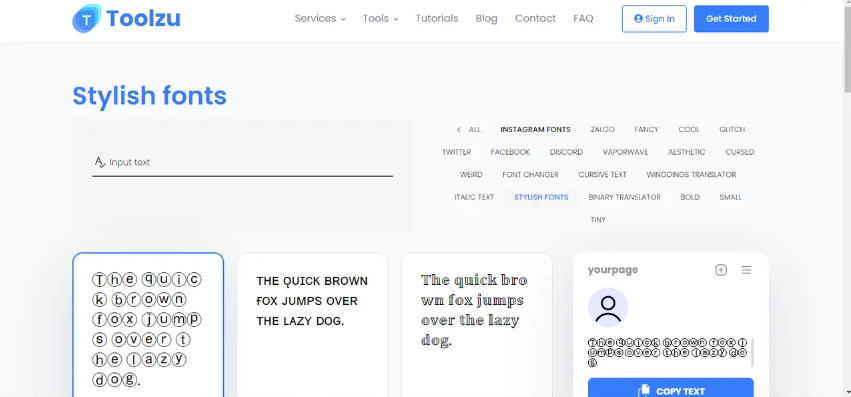Switch to BINARY TRANSLATOR category
This screenshot has width=851, height=397.
pos(624,197)
